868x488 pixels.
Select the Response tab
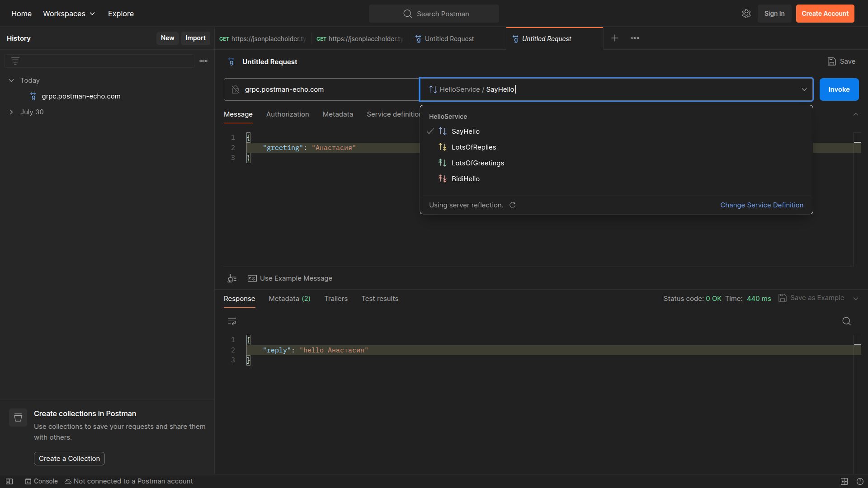tap(239, 299)
